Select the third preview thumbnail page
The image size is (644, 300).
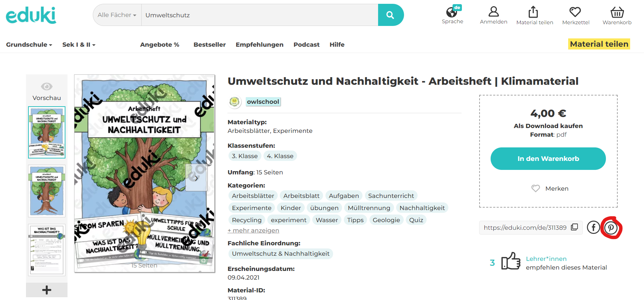tap(47, 249)
